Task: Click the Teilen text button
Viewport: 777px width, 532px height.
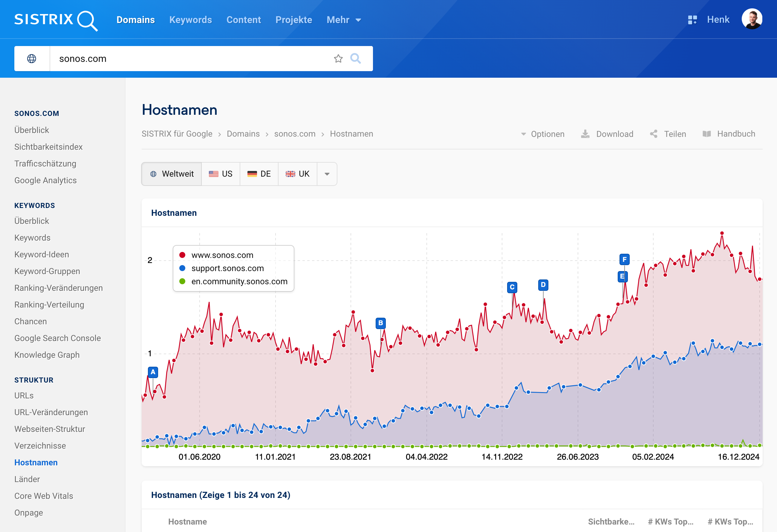Action: coord(675,134)
